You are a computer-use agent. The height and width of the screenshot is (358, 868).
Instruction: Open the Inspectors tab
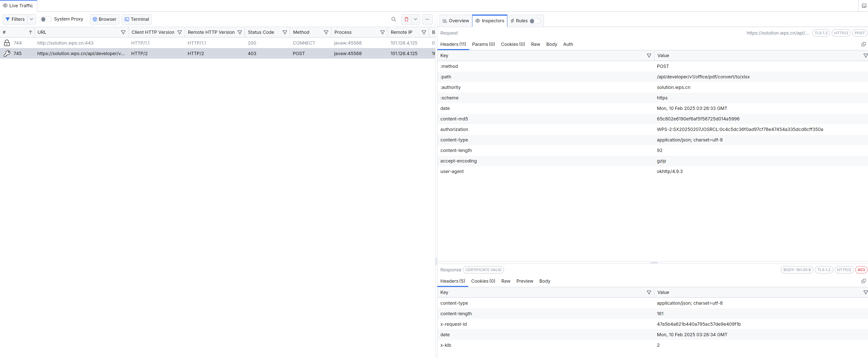[x=489, y=21]
